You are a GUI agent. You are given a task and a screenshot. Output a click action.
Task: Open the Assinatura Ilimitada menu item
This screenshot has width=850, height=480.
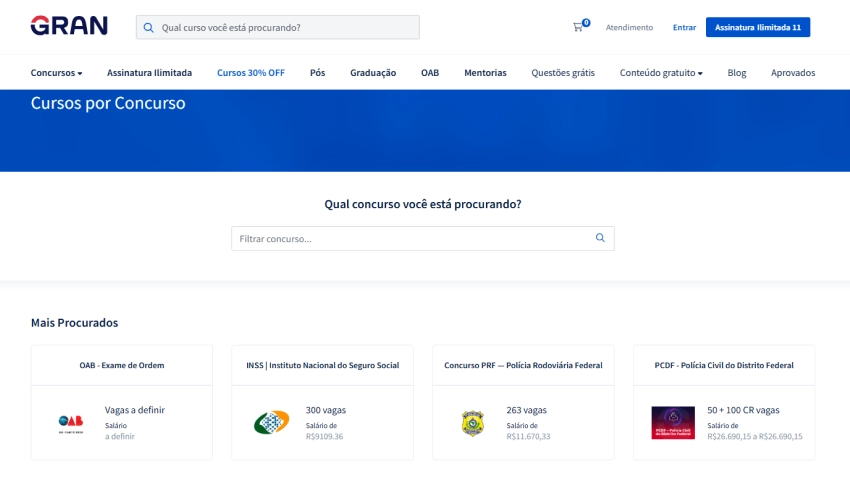149,73
